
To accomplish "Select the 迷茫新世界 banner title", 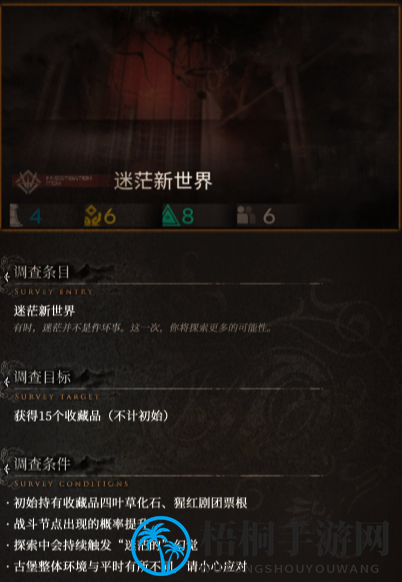I will click(163, 181).
